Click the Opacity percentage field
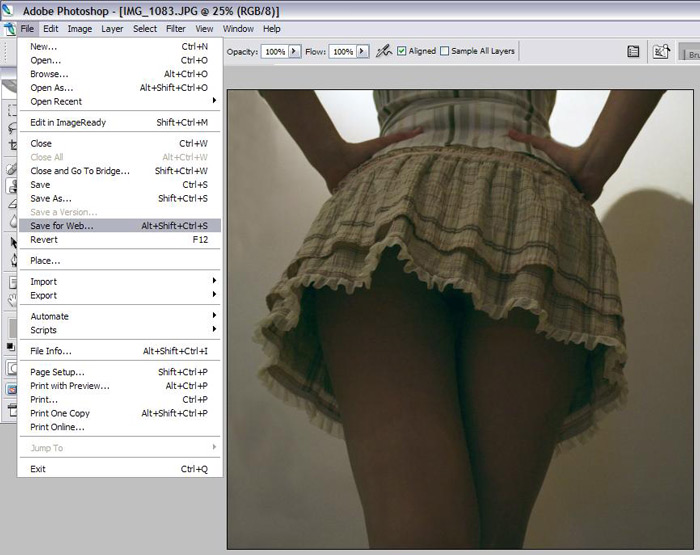This screenshot has width=700, height=555. [x=274, y=51]
